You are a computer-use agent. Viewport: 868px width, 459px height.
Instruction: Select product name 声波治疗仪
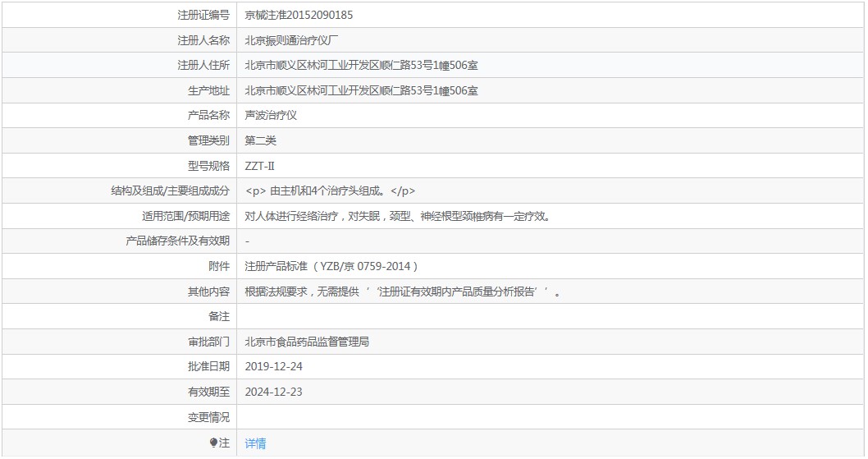click(x=271, y=115)
